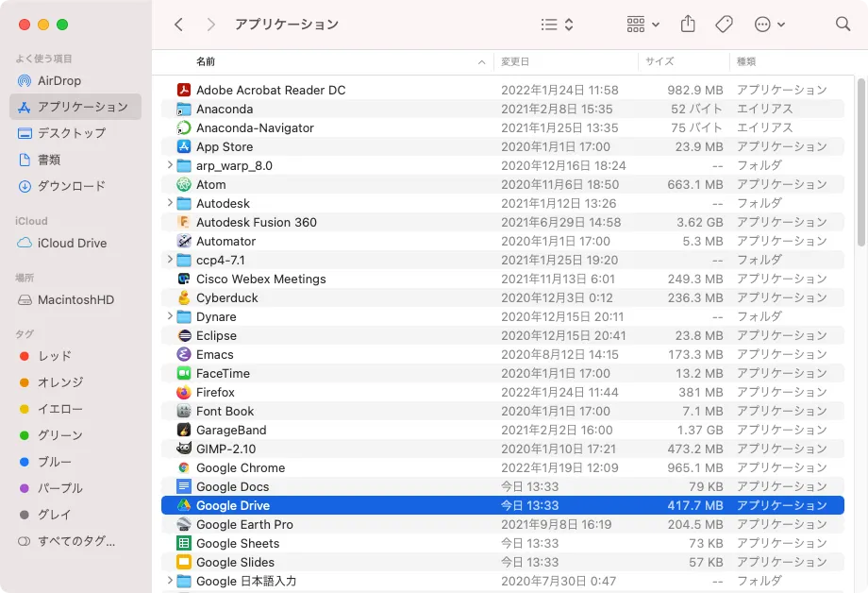Select the Google Chrome icon
Screen dimensions: 868x593
click(x=184, y=467)
